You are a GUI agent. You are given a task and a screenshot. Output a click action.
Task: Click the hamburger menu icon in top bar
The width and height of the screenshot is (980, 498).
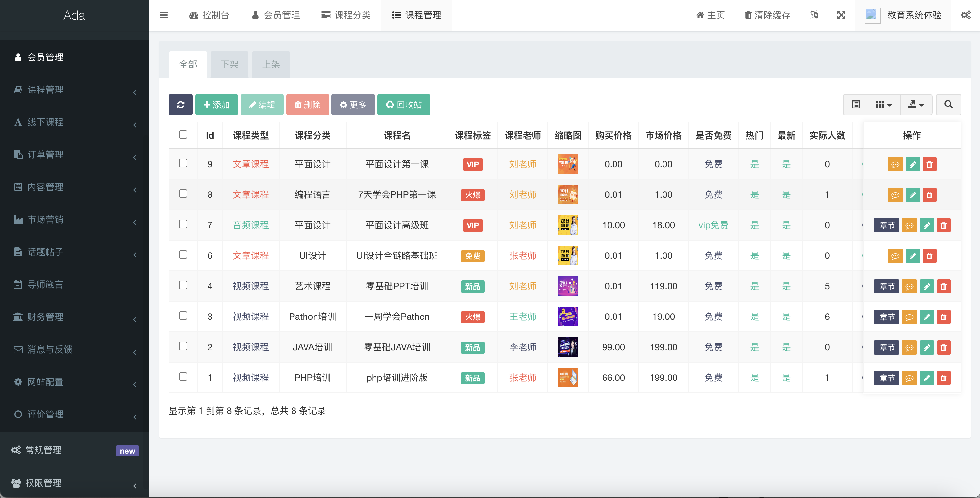click(x=163, y=15)
